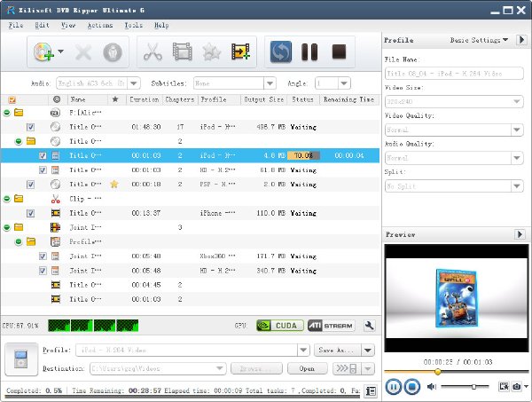Open the Audio track dropdown
Image resolution: width=532 pixels, height=402 pixels.
point(134,83)
